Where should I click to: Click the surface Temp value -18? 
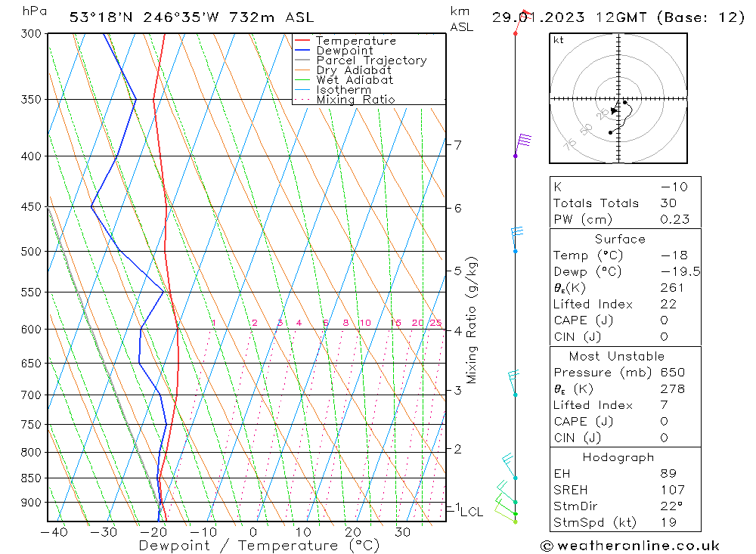point(674,255)
